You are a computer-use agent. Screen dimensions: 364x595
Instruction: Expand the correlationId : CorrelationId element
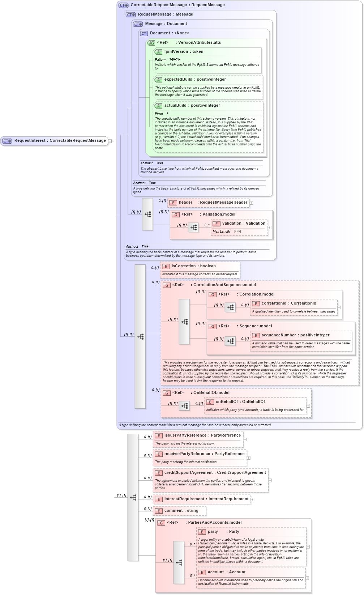(339, 307)
